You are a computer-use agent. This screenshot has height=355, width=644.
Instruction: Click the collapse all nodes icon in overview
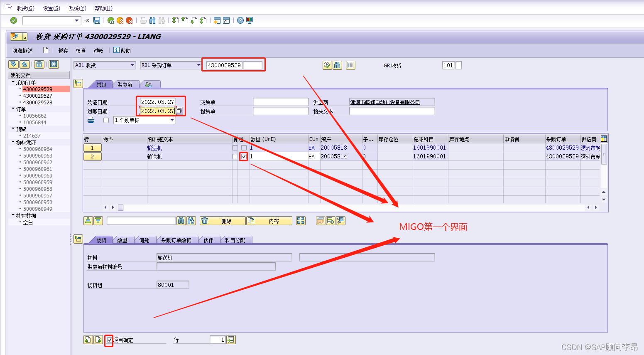24,64
